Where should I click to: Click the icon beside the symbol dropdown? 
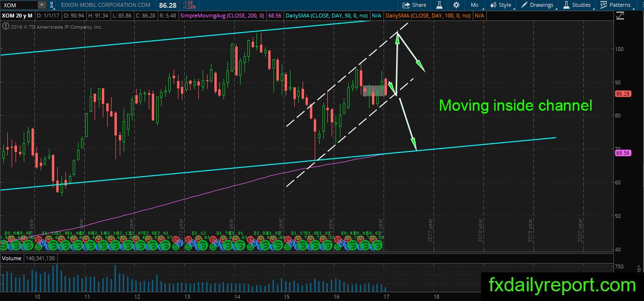coord(52,5)
